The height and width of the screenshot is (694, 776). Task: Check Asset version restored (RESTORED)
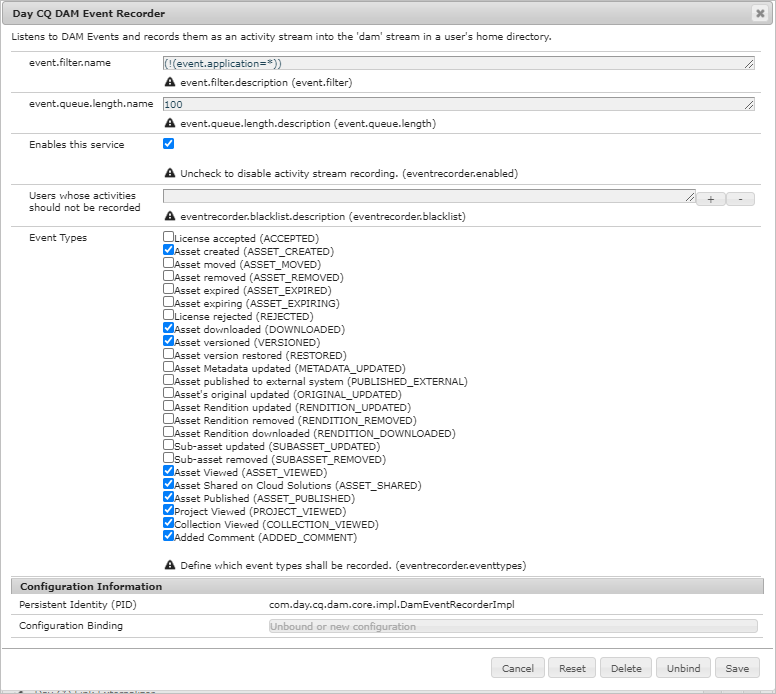168,353
